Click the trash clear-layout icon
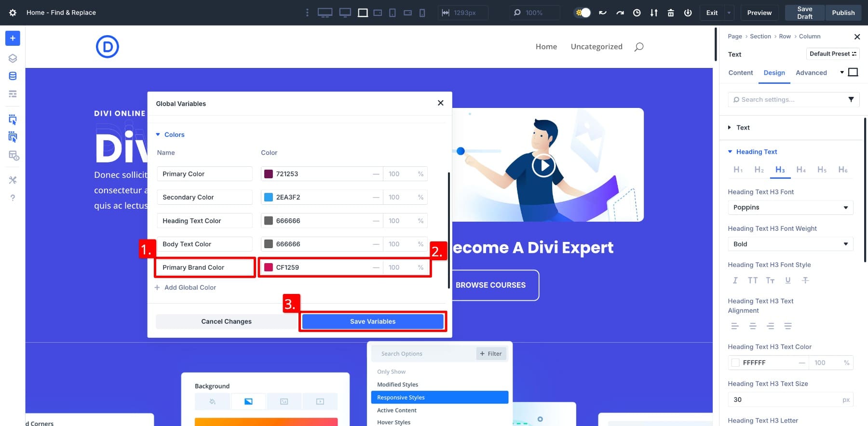 [x=671, y=13]
